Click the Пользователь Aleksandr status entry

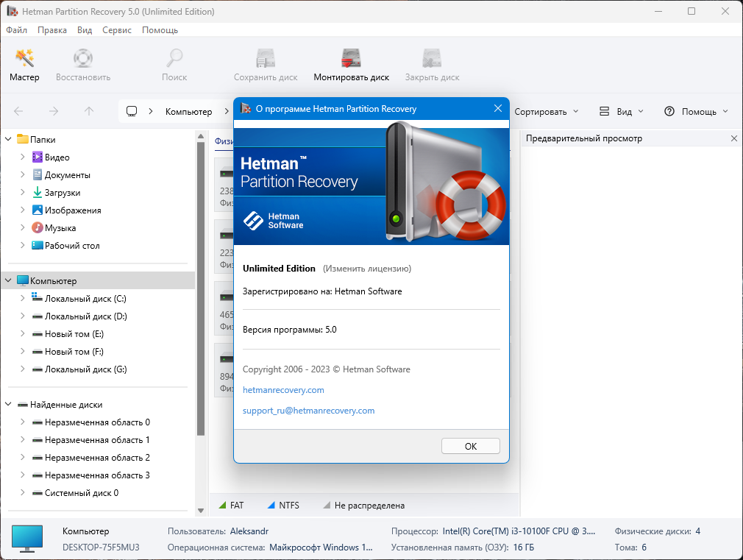[218, 531]
